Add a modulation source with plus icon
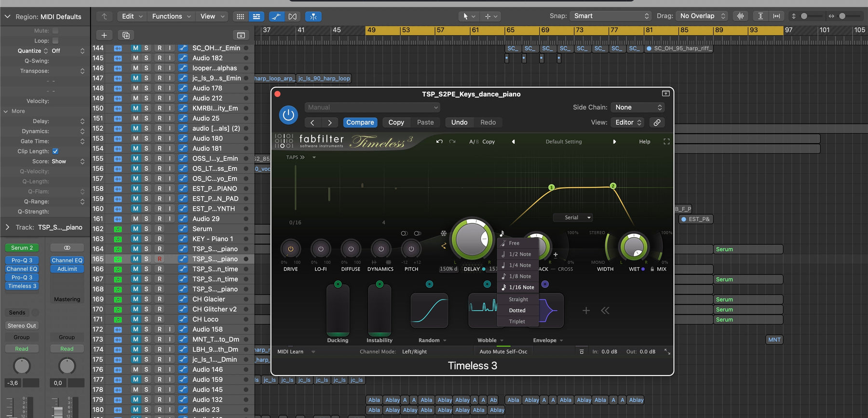Viewport: 868px width, 418px height. pos(586,310)
